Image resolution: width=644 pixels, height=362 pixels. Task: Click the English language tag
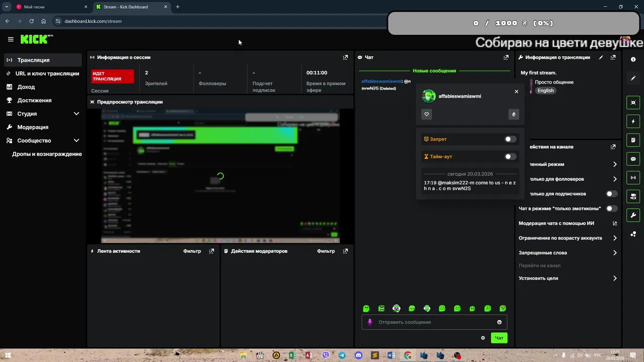pyautogui.click(x=545, y=90)
